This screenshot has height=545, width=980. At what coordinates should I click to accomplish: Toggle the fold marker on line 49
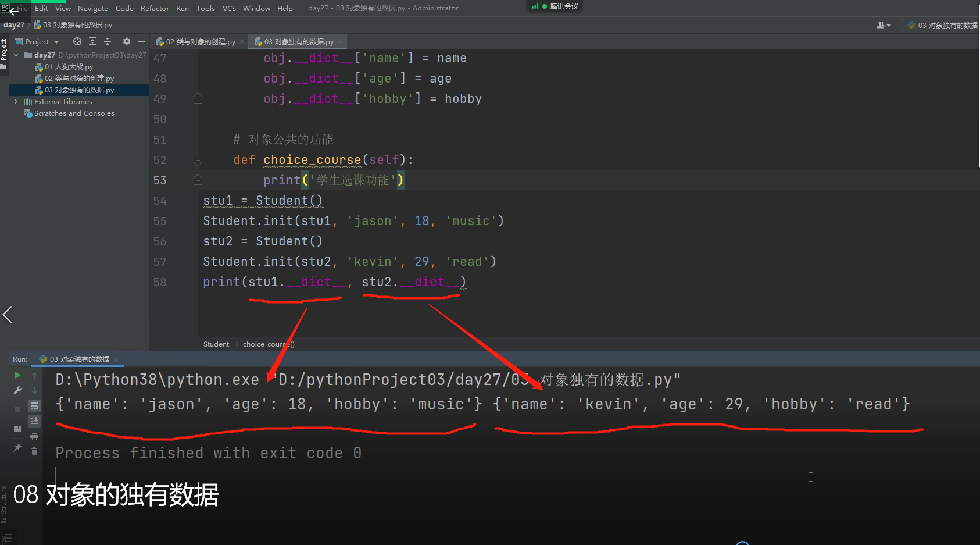point(198,99)
